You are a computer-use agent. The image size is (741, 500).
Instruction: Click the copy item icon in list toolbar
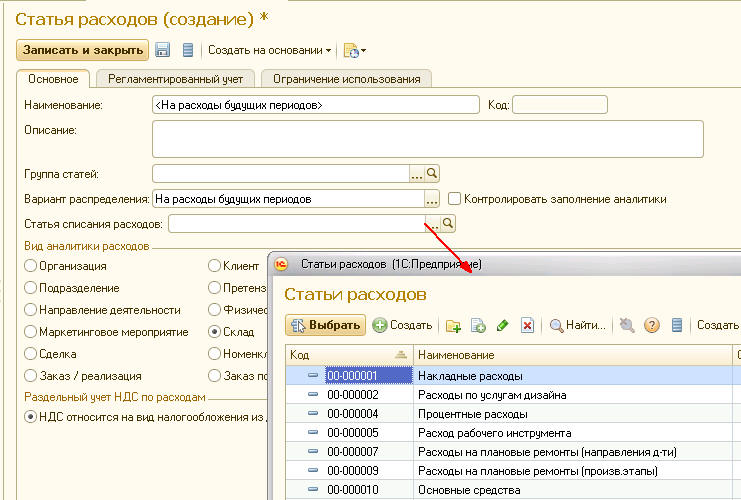coord(478,325)
